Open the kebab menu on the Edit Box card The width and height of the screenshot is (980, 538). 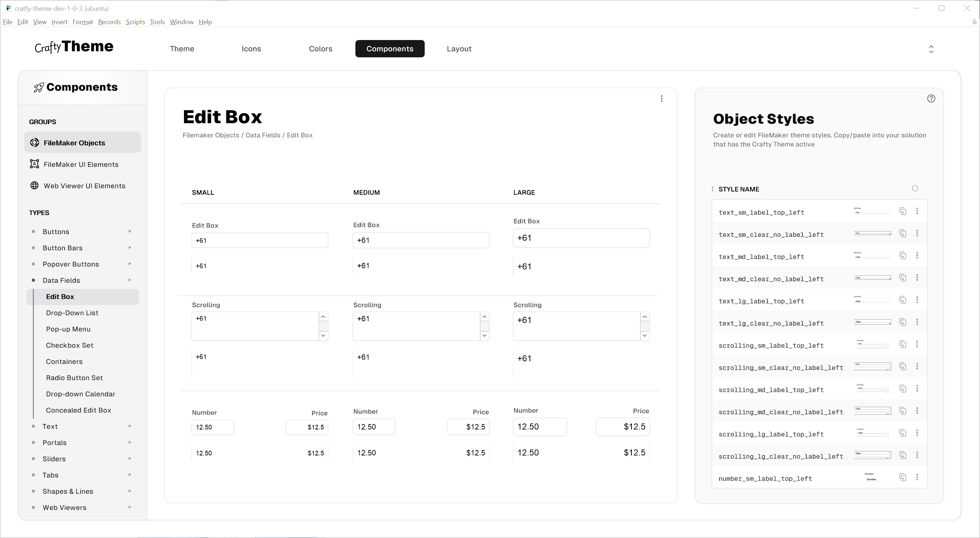662,98
